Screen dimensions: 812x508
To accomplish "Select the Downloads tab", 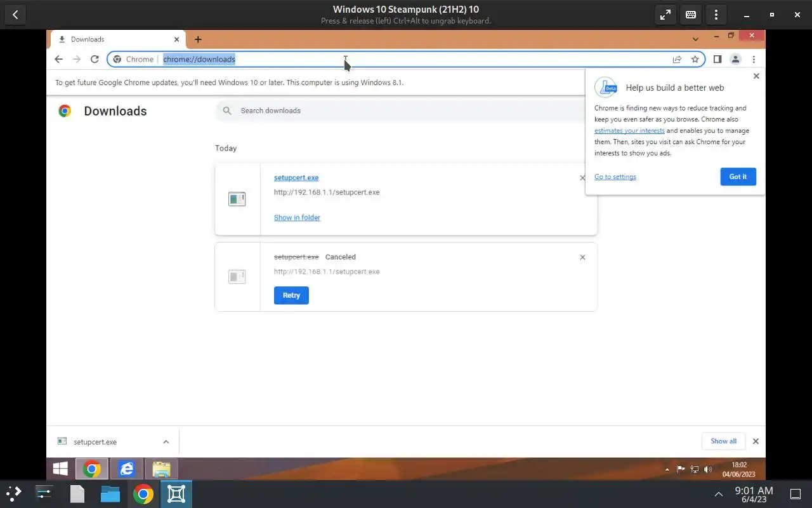I will coord(117,39).
